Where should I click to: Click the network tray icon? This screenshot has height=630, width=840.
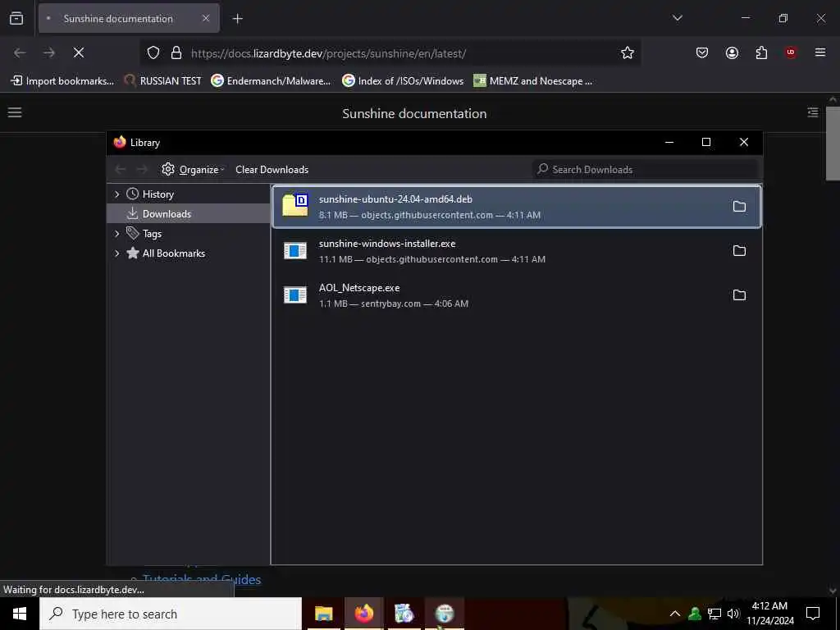(714, 614)
